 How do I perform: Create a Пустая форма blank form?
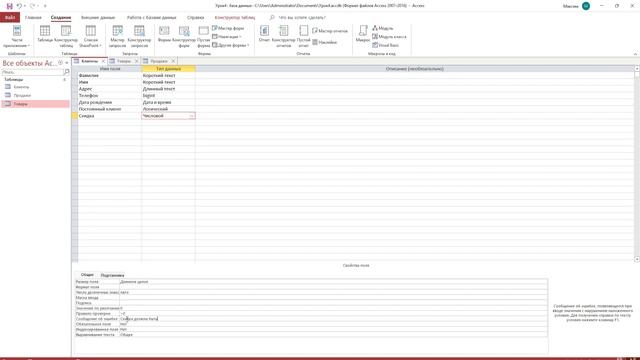203,36
